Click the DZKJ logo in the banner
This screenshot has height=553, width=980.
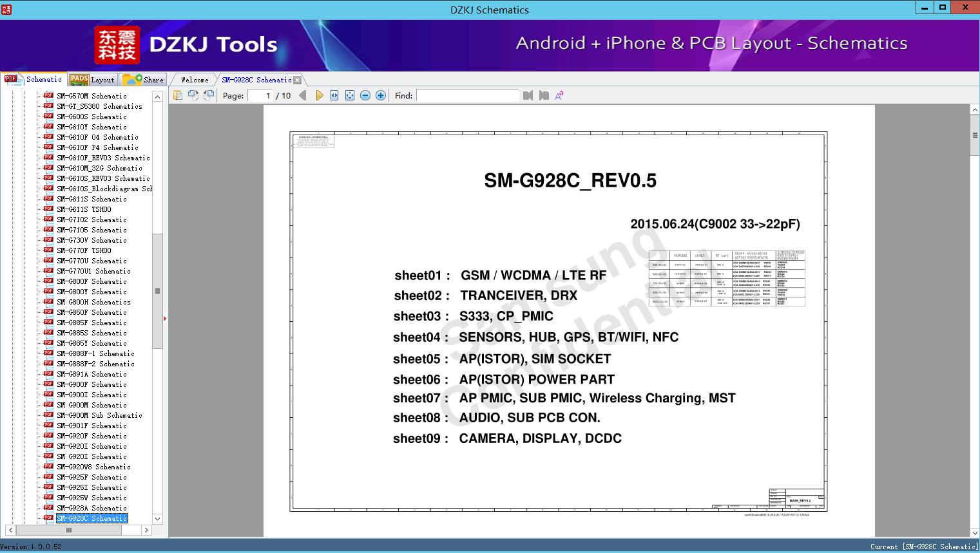pyautogui.click(x=117, y=44)
